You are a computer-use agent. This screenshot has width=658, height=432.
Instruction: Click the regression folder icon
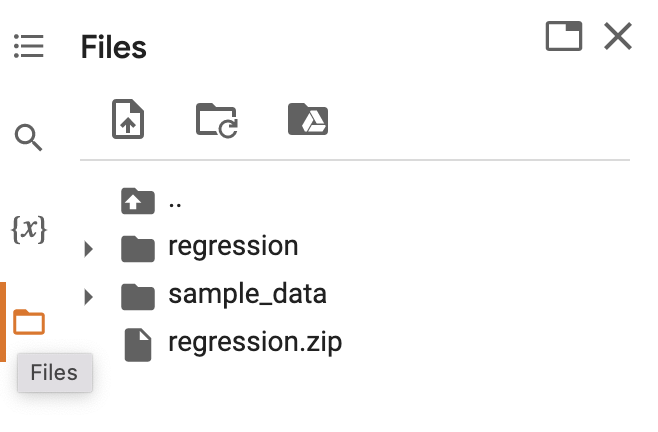138,248
